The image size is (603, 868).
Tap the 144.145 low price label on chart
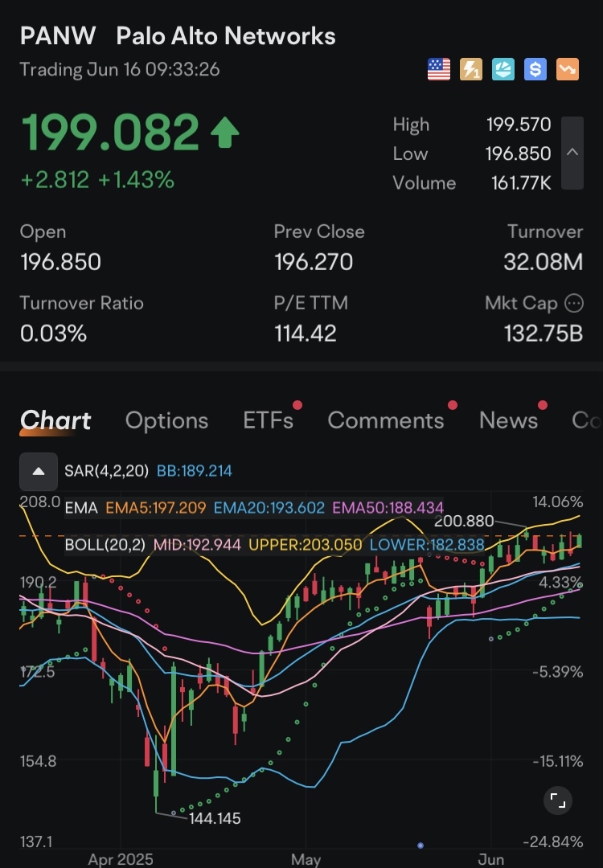pos(215,819)
